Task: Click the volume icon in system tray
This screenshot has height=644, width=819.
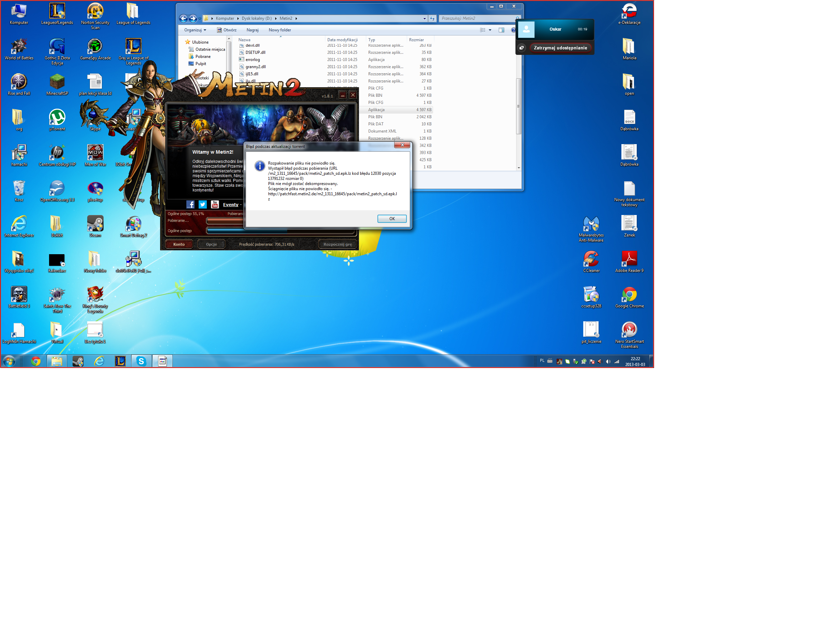Action: [x=608, y=362]
